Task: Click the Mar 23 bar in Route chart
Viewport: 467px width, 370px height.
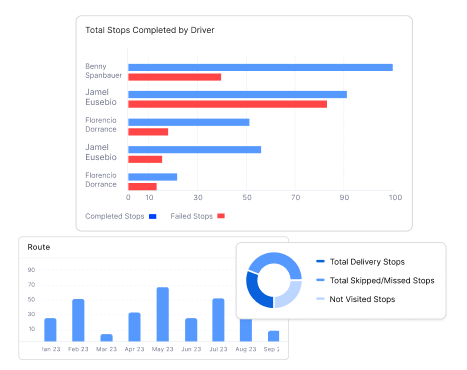Action: coord(106,338)
